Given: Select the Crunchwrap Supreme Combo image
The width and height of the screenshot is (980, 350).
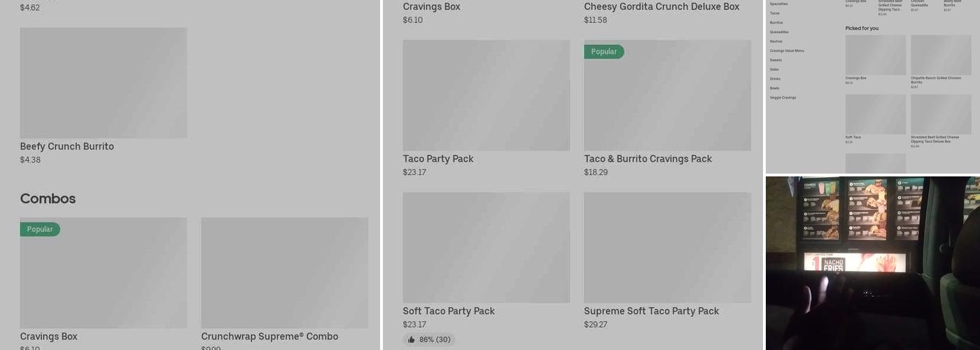Looking at the screenshot, I should click(284, 272).
